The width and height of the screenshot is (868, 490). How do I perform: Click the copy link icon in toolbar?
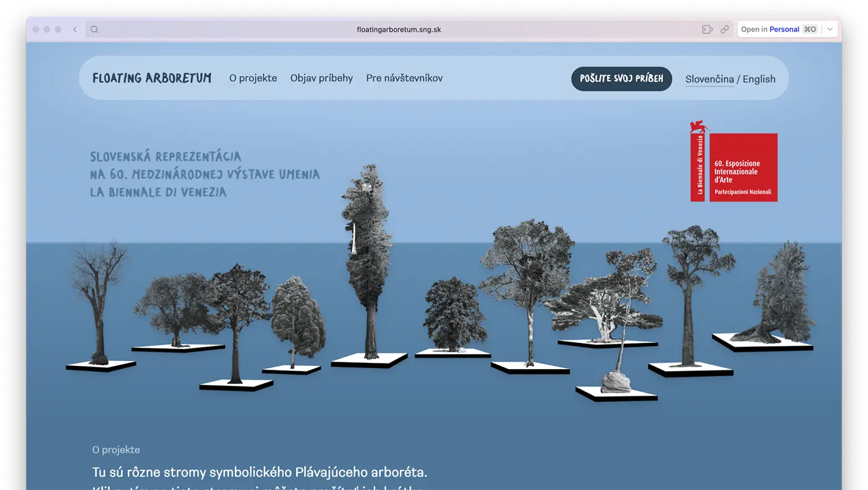click(x=724, y=29)
